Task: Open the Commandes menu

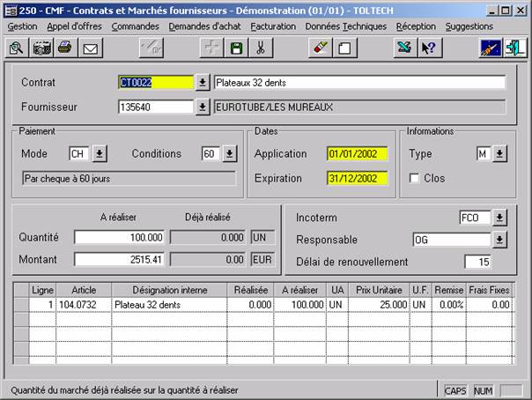Action: pos(135,26)
